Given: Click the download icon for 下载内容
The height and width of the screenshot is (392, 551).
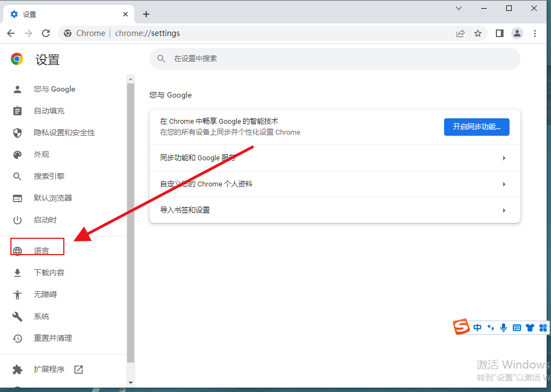Looking at the screenshot, I should point(17,273).
